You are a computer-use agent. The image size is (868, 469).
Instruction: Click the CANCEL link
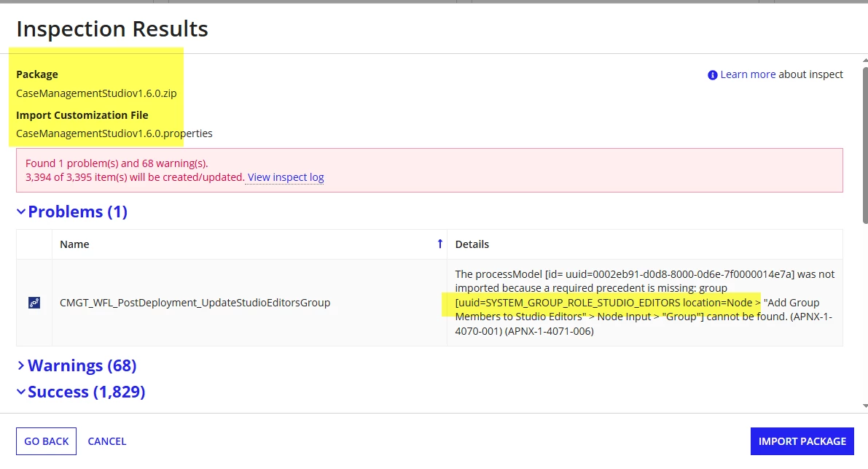tap(107, 441)
